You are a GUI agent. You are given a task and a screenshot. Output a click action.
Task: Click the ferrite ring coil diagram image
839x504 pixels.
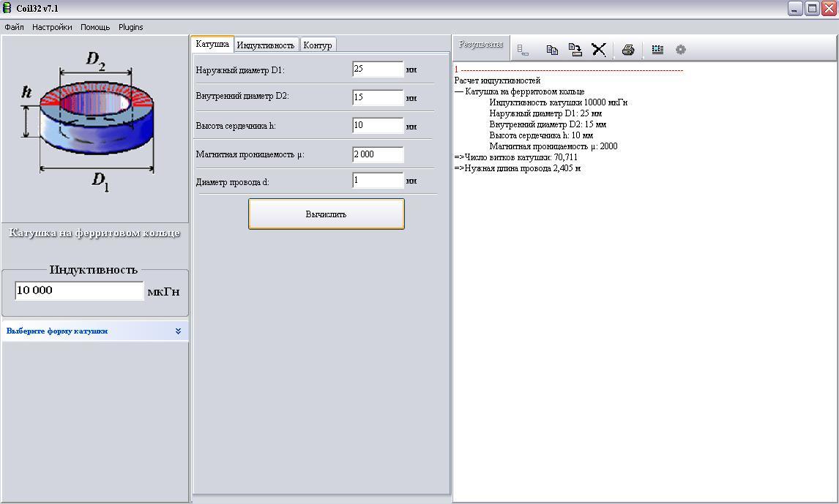tap(95, 122)
